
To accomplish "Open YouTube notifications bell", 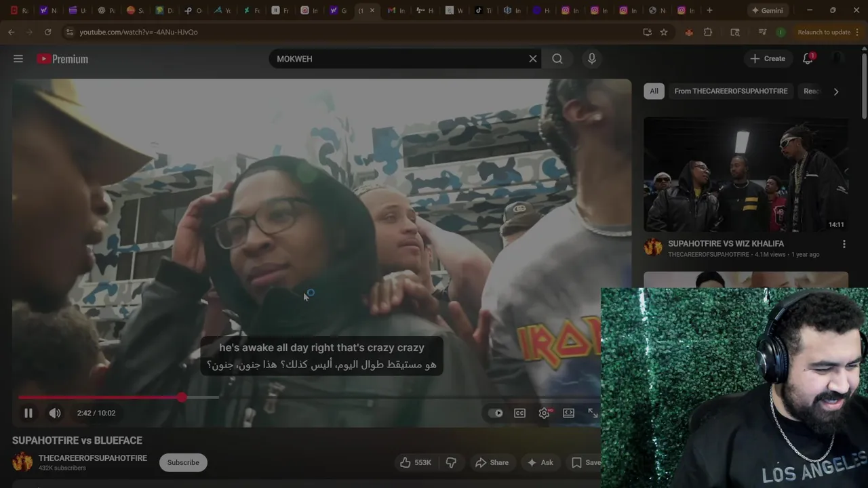I will click(808, 59).
